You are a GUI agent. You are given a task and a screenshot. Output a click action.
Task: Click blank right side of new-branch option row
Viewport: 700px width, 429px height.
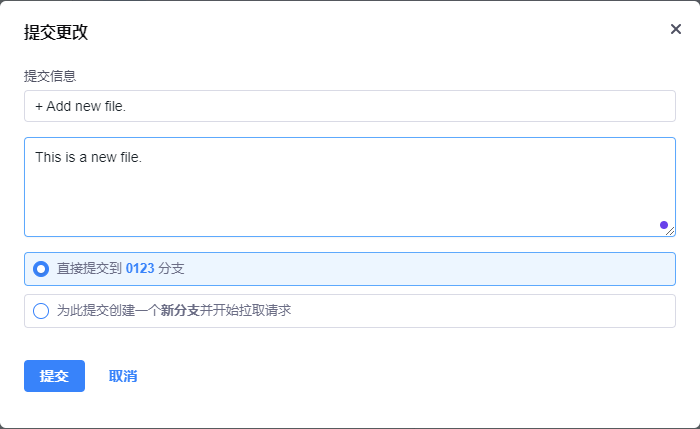[500, 311]
